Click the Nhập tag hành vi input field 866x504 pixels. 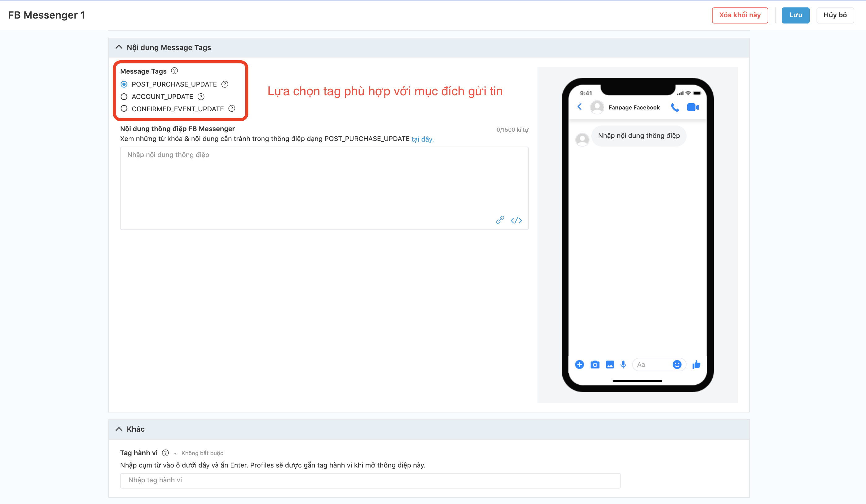[x=370, y=480]
